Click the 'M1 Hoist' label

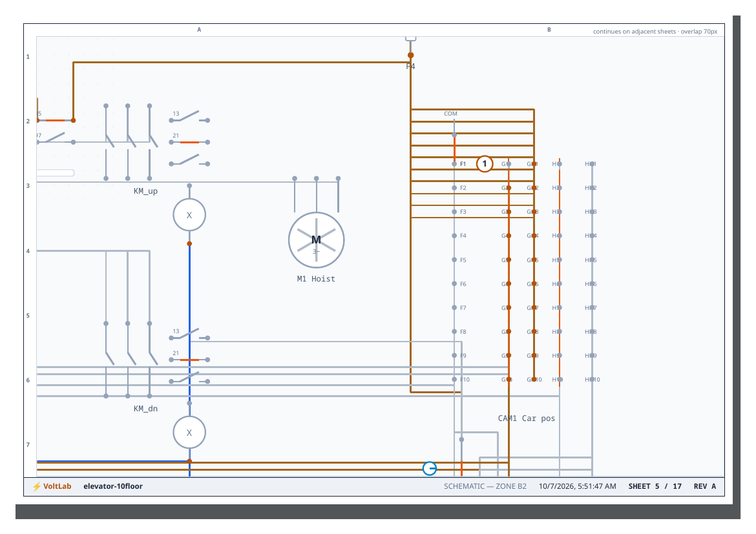316,279
